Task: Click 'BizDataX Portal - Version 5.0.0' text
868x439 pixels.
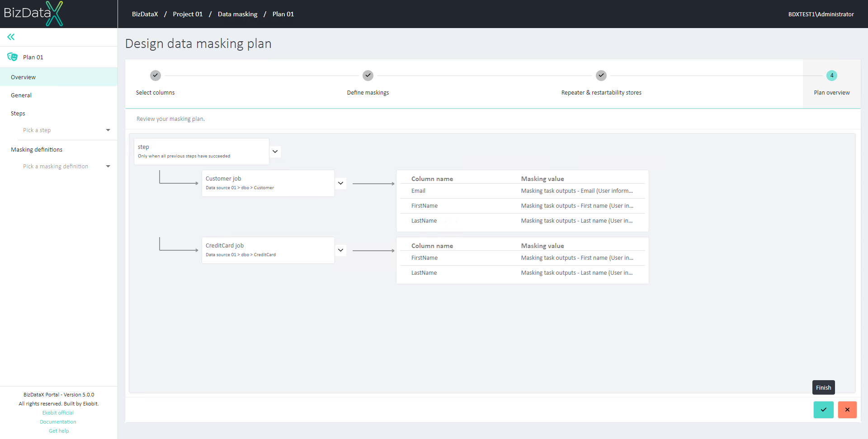Action: (x=59, y=395)
